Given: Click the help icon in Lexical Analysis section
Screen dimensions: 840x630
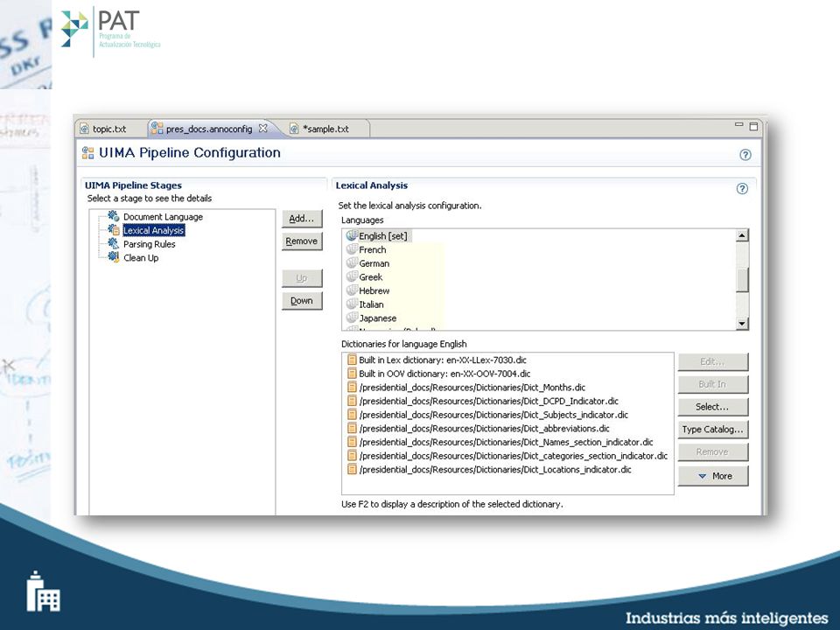Looking at the screenshot, I should coord(742,189).
